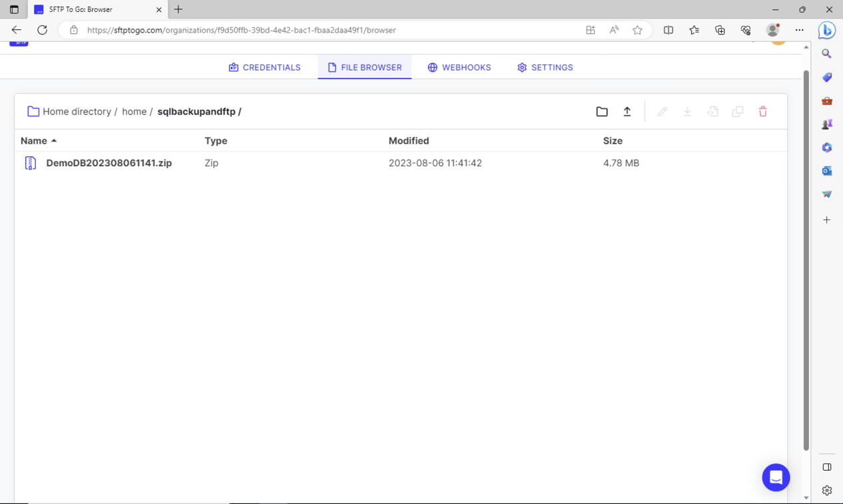Switch to the CREDENTIALS tab
The image size is (843, 504).
[x=265, y=67]
